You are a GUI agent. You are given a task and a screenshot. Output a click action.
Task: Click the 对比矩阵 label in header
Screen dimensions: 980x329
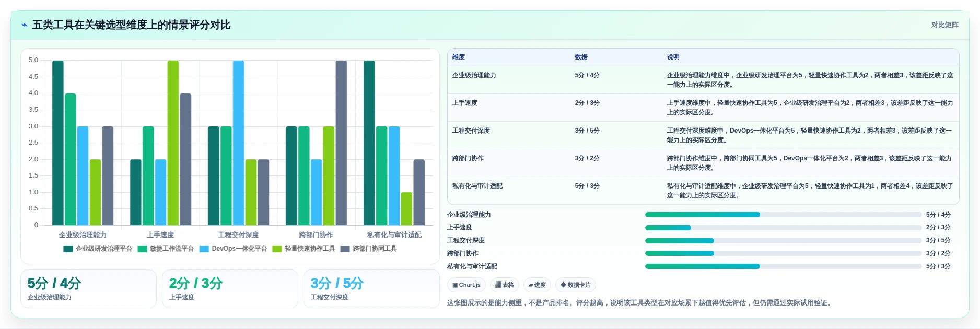(944, 25)
